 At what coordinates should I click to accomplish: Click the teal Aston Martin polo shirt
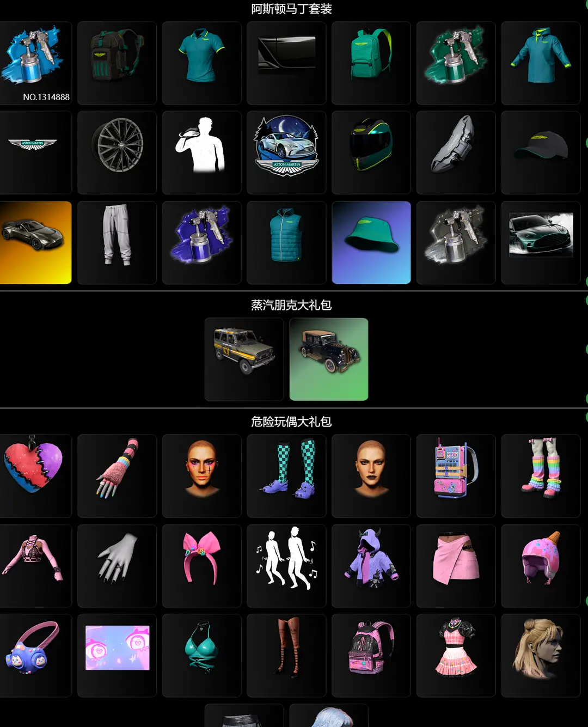pos(201,62)
